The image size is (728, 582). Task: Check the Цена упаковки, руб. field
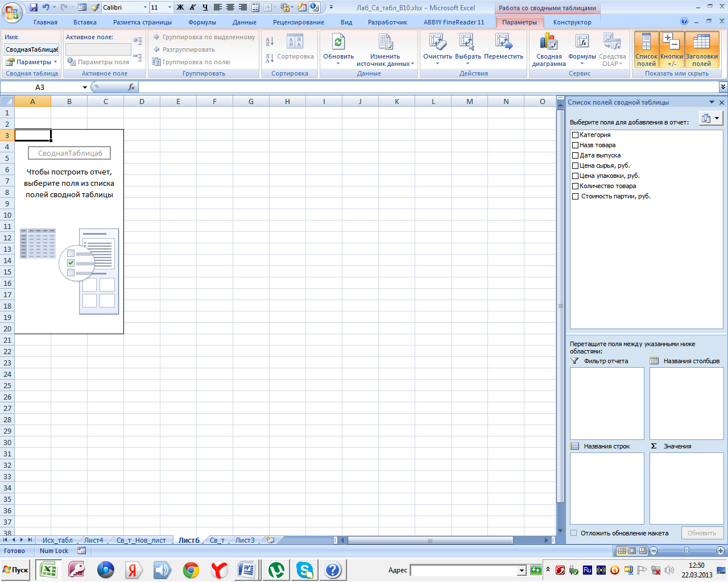pos(576,176)
